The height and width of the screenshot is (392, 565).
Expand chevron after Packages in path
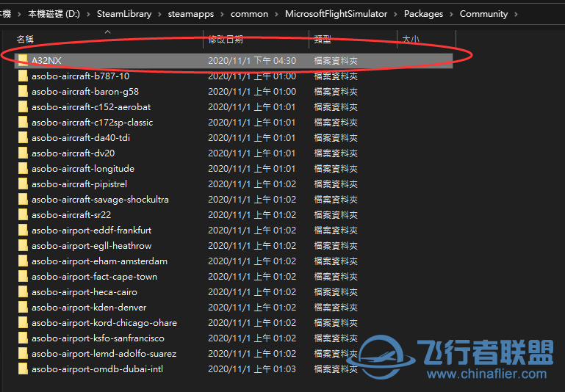pyautogui.click(x=451, y=14)
